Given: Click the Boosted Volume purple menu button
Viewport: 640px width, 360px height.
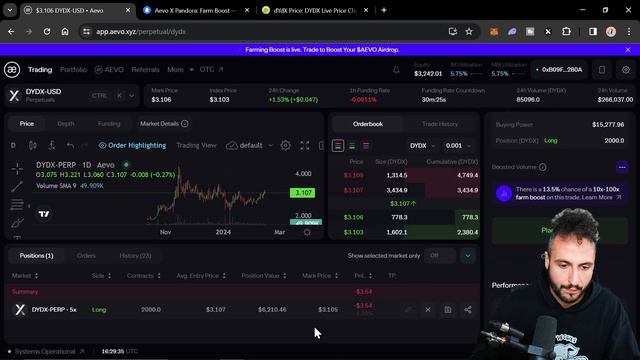Looking at the screenshot, I should pos(622,167).
